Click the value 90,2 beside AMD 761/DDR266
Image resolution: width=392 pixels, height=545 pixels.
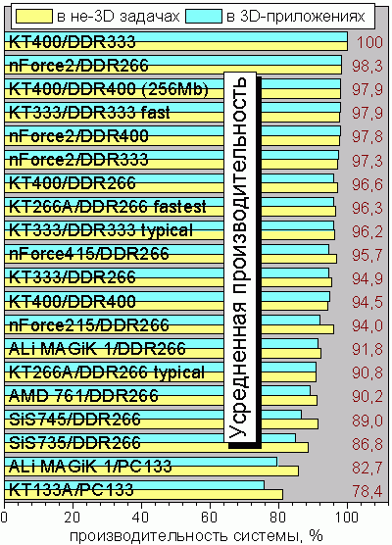point(367,397)
